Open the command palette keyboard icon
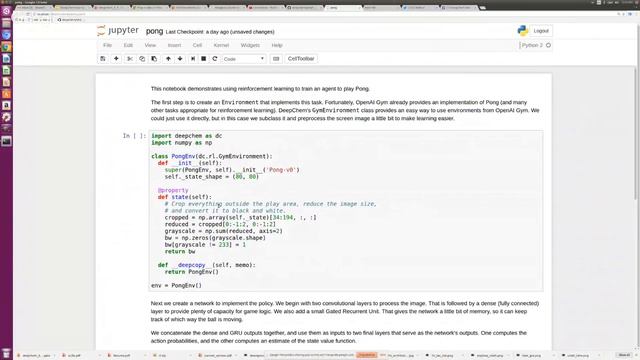Screen dimensions: 640x360 pyautogui.click(x=276, y=59)
